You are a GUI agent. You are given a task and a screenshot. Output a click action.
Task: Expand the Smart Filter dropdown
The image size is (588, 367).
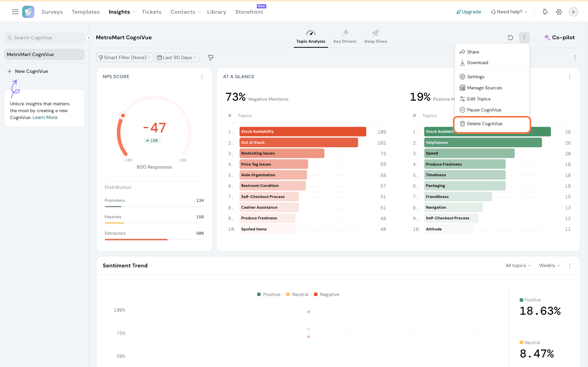(x=125, y=58)
